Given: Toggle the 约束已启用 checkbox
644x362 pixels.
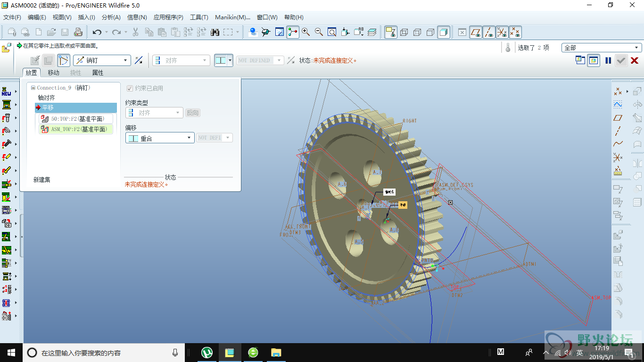Looking at the screenshot, I should coord(130,88).
